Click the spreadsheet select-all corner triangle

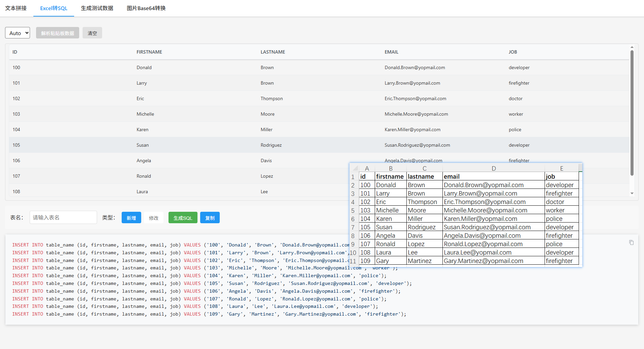point(355,168)
